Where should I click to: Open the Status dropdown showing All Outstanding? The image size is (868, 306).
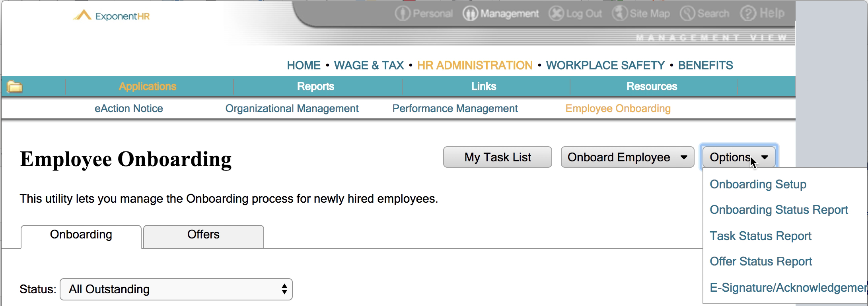pyautogui.click(x=176, y=289)
